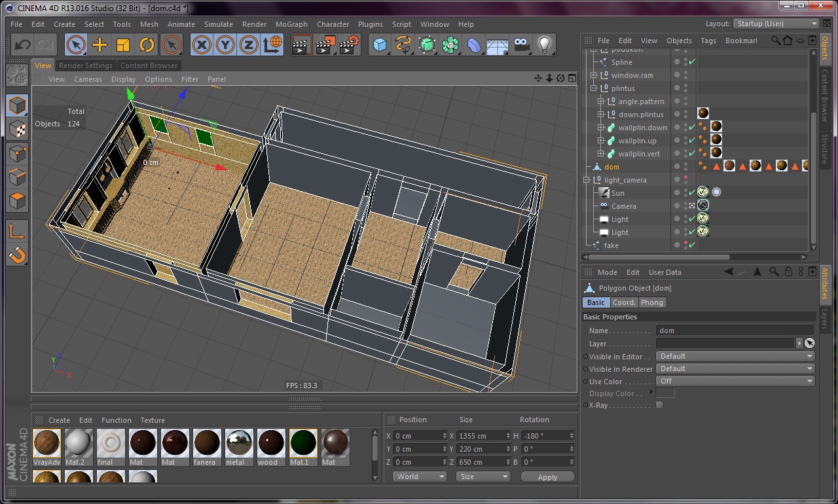Open the MoGraph menu

coord(291,24)
